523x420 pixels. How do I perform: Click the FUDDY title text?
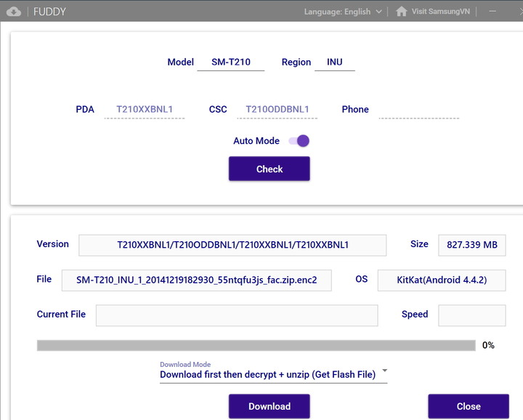coord(49,12)
